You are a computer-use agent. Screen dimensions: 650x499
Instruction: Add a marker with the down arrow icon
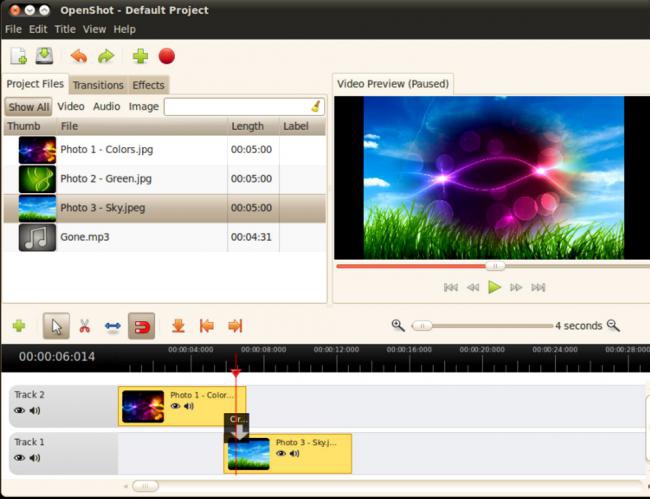click(178, 326)
